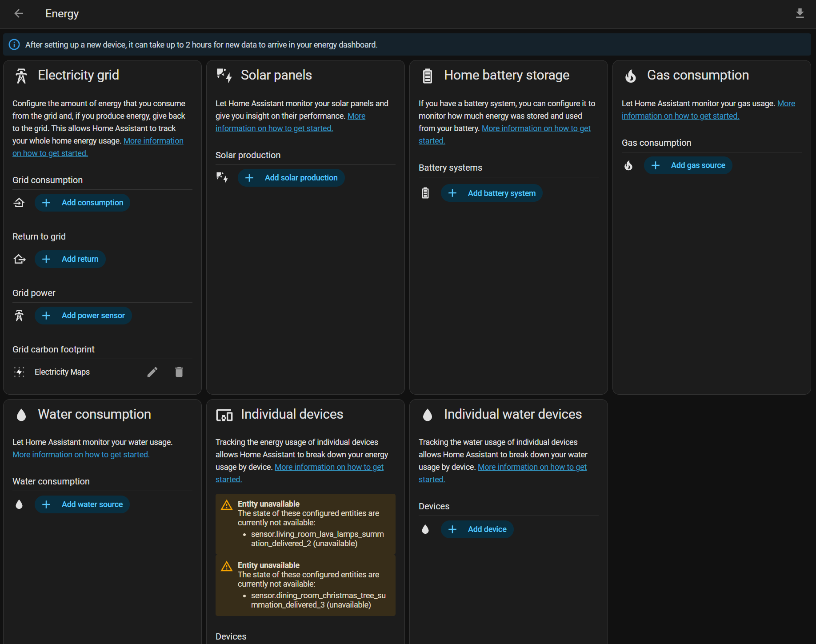Click the Home battery storage icon
The height and width of the screenshot is (644, 816).
[x=427, y=76]
